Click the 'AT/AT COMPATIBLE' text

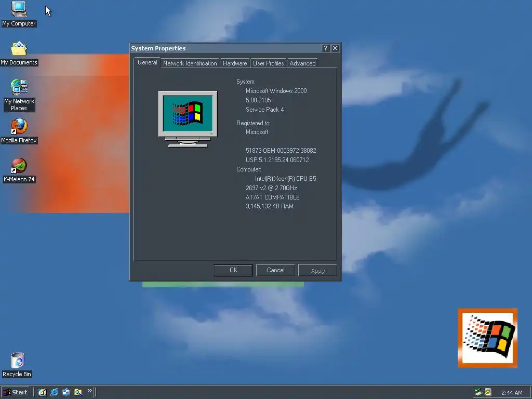272,197
